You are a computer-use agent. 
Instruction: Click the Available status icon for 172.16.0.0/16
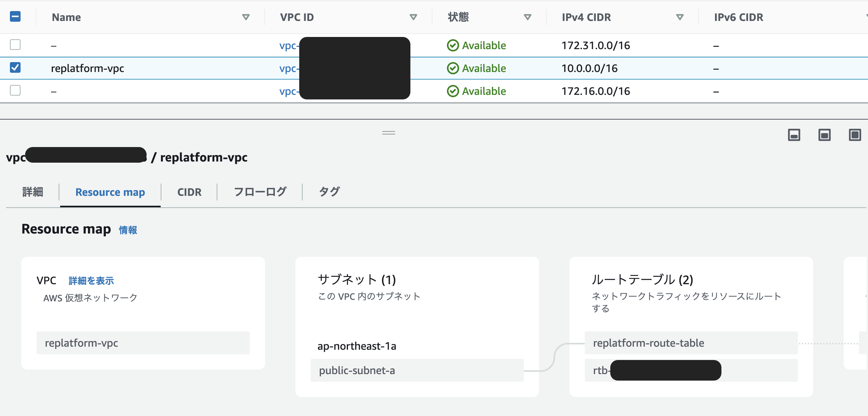click(x=453, y=91)
